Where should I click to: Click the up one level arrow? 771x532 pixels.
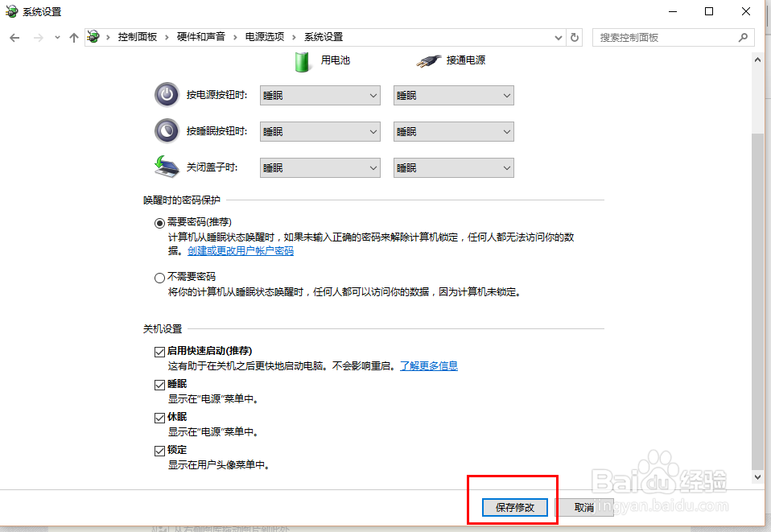[x=73, y=36]
